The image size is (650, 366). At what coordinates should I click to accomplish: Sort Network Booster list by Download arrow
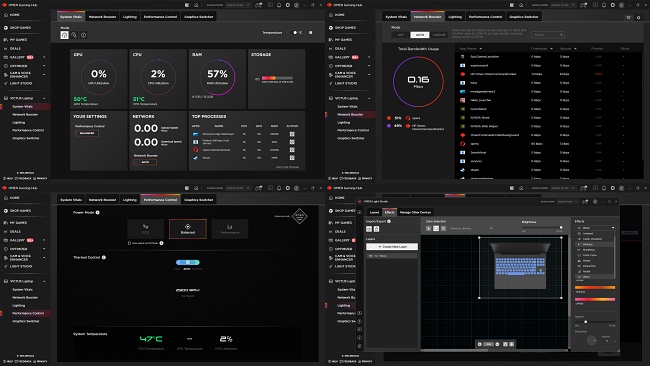[x=551, y=49]
